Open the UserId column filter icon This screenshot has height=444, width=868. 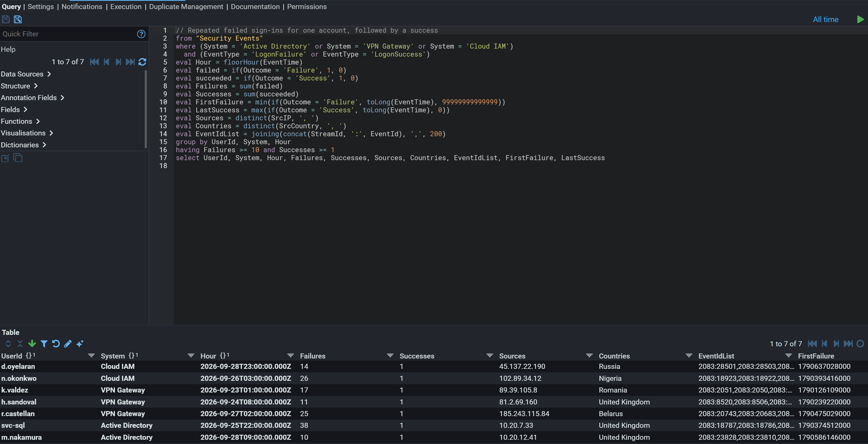click(x=91, y=356)
